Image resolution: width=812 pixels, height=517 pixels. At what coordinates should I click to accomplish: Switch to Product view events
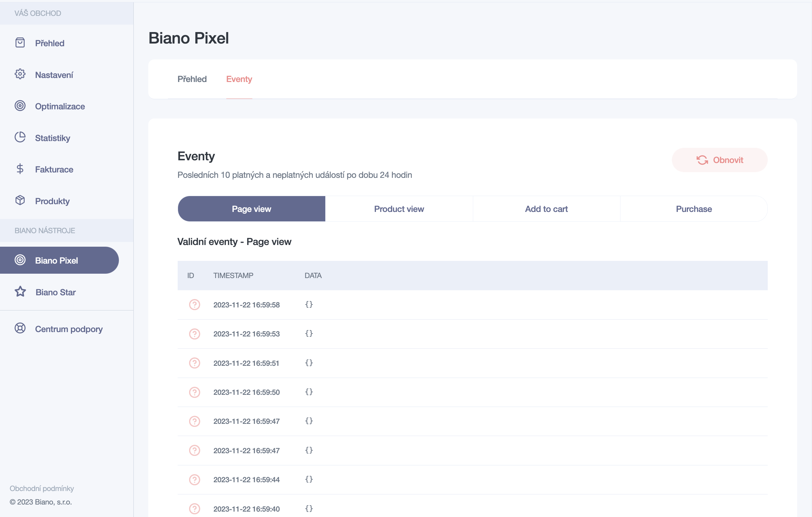point(399,209)
